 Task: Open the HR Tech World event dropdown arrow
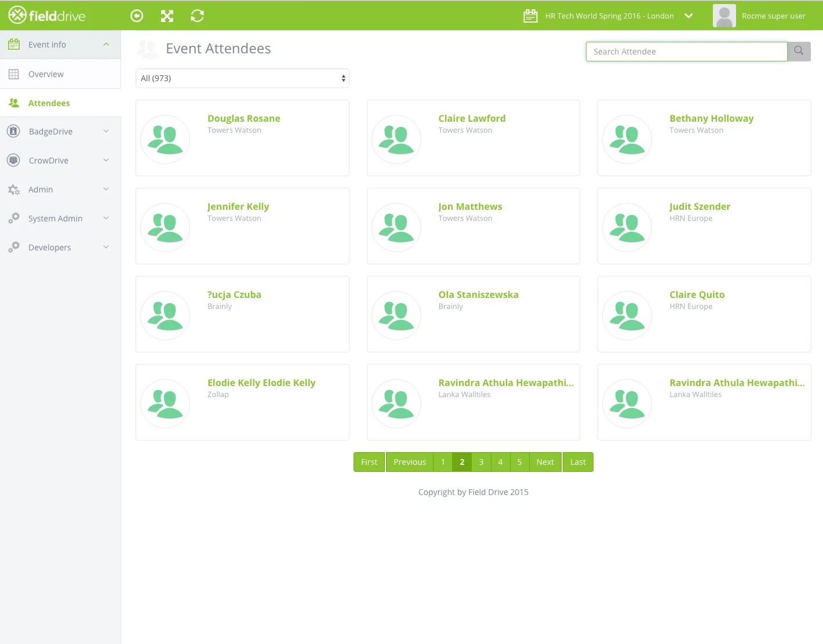point(689,16)
